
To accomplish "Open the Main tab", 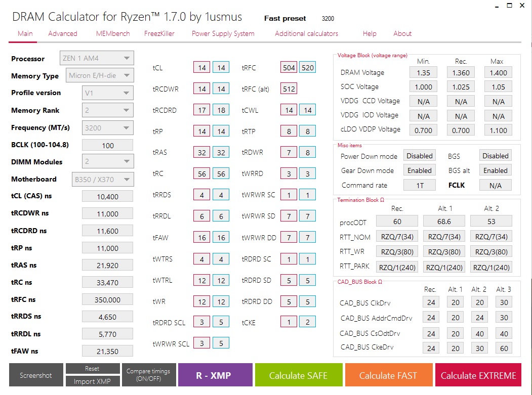I will 25,33.
